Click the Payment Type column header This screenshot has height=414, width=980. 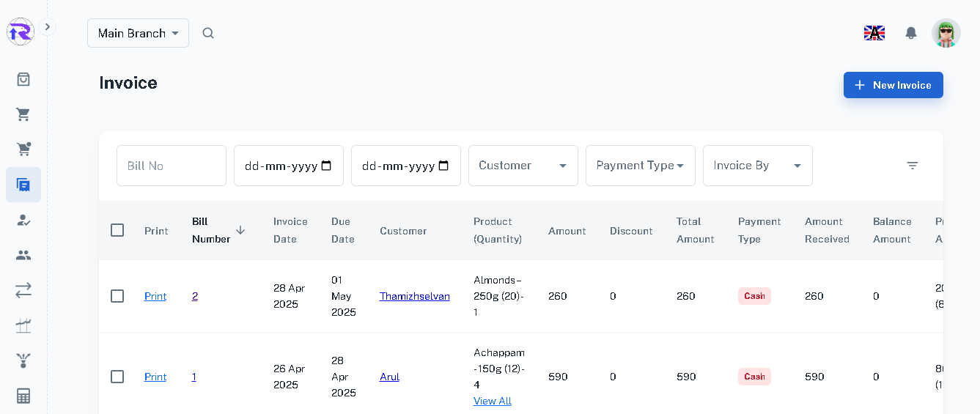[759, 230]
